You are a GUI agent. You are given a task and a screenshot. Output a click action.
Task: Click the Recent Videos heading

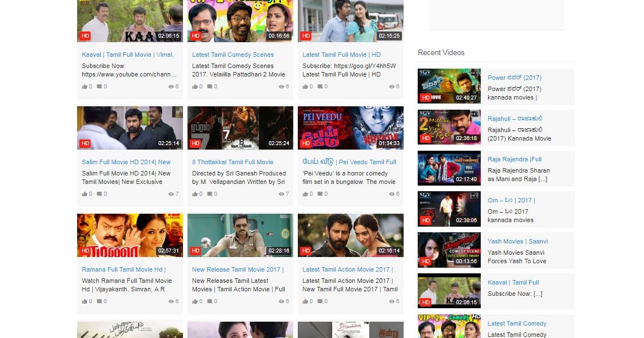pos(441,52)
